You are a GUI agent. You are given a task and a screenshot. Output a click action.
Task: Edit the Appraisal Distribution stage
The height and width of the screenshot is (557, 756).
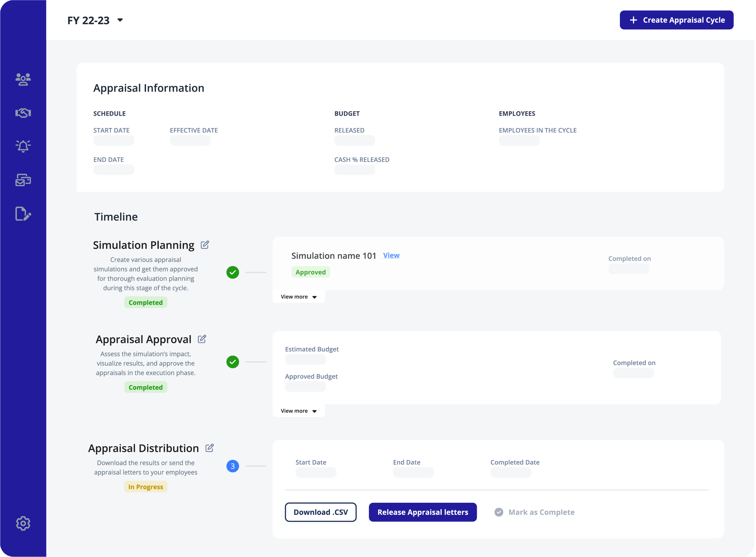[209, 448]
